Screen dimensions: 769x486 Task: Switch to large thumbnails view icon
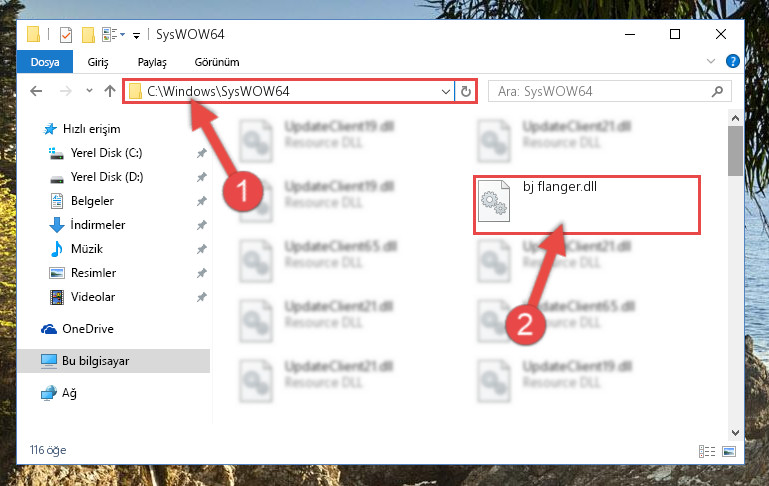click(x=729, y=451)
